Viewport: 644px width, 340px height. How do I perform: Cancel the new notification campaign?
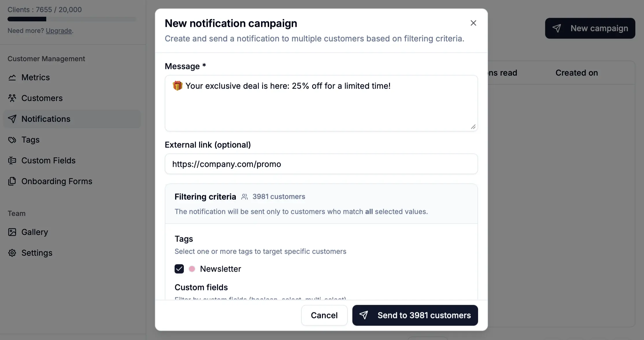click(324, 315)
